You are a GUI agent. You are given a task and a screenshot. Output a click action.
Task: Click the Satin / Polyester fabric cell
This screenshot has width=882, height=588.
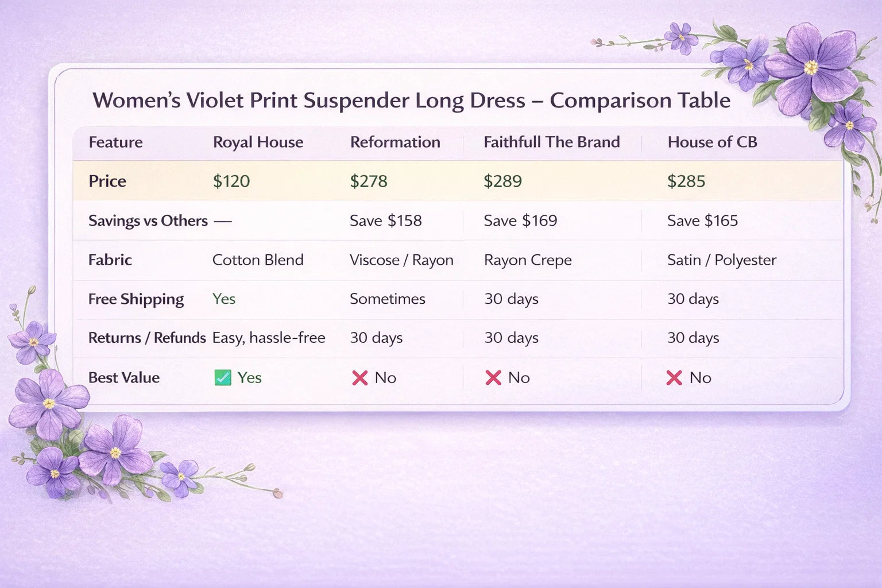(x=721, y=260)
